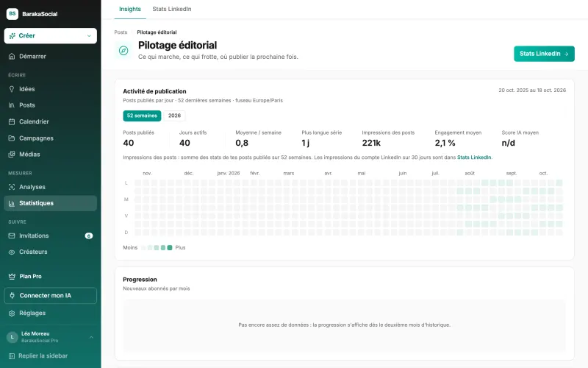Expand the Léa Moreau account menu chevron
588x368 pixels.
click(91, 337)
